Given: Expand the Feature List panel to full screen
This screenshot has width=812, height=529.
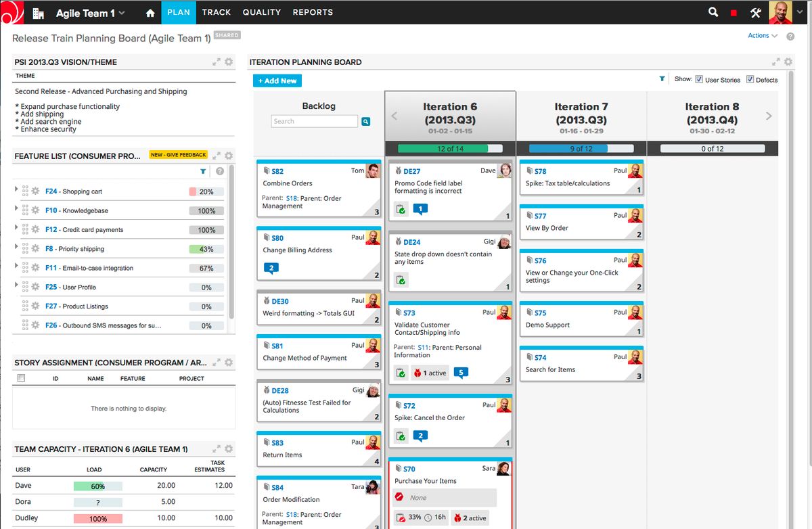Looking at the screenshot, I should 218,154.
